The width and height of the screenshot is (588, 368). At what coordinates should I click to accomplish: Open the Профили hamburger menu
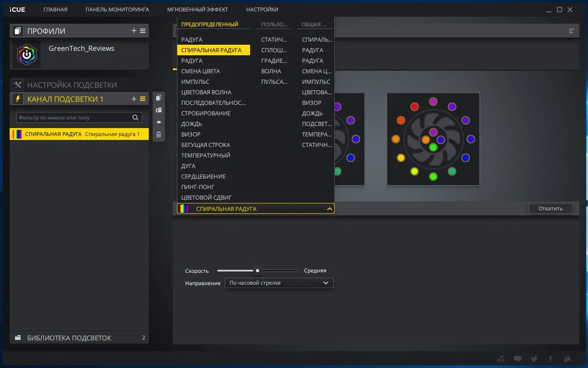click(143, 31)
